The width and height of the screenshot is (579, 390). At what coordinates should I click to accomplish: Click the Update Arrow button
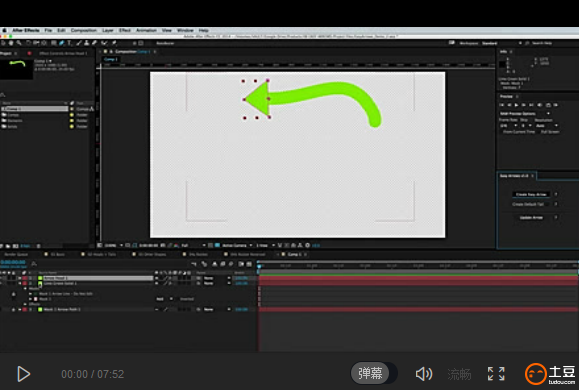[x=531, y=218]
